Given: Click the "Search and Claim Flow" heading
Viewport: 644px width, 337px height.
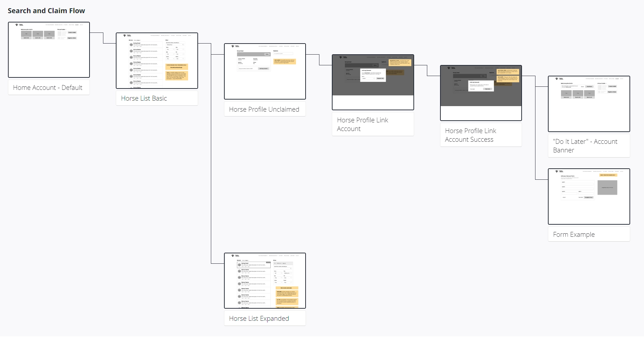Looking at the screenshot, I should (46, 11).
